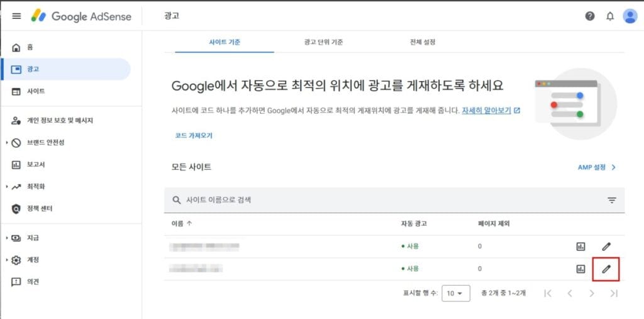Open 정책 센터 shield icon
The image size is (644, 319).
tap(16, 209)
